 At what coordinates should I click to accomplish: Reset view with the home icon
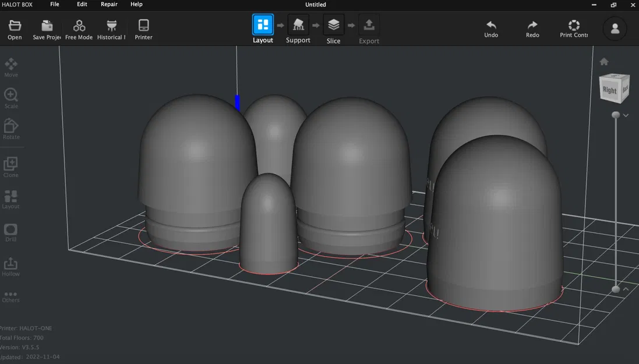[603, 61]
